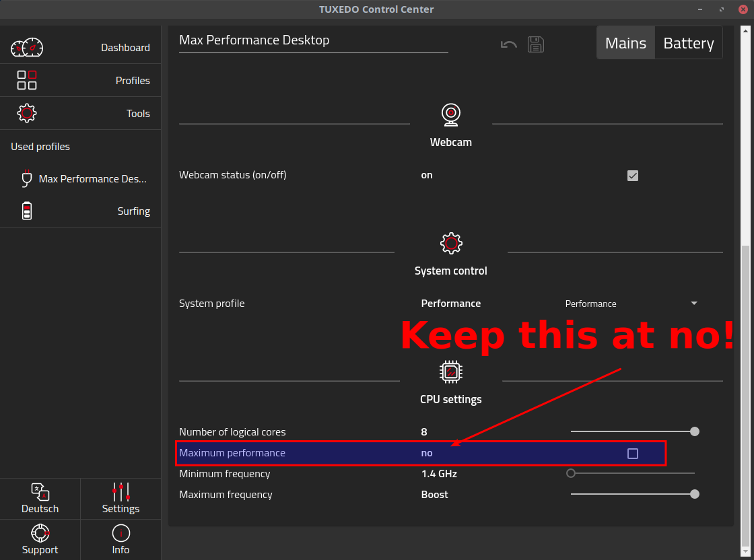Click the mains plug icon for Max Performance
This screenshot has height=560, width=754.
[27, 178]
